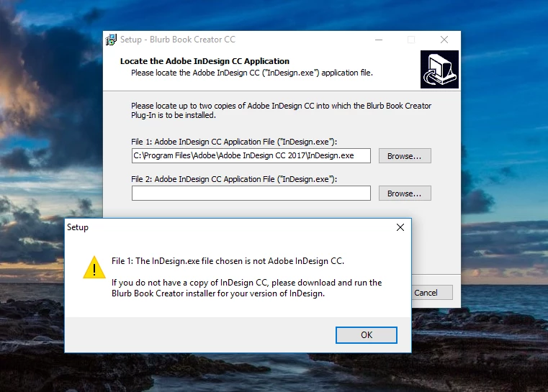Browse for File 2 InDesign.exe
The image size is (548, 392).
tap(405, 193)
